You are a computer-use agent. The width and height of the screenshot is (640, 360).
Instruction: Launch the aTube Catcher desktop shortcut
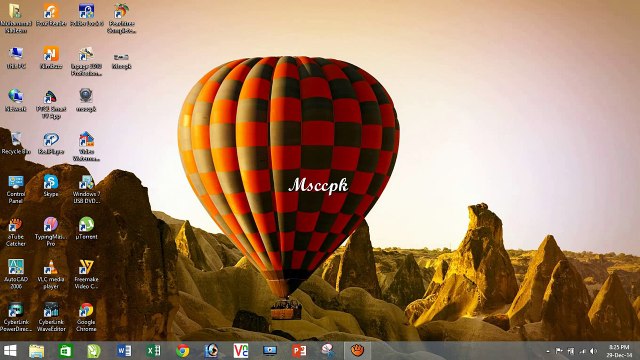(16, 232)
